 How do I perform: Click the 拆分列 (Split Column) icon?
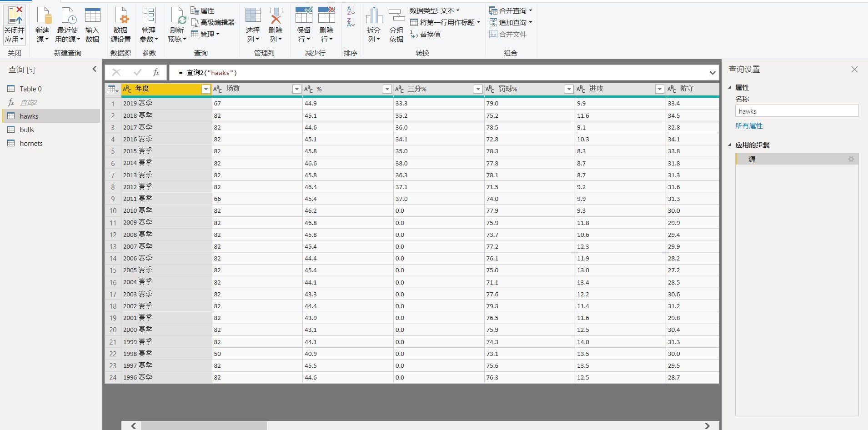pos(374,16)
